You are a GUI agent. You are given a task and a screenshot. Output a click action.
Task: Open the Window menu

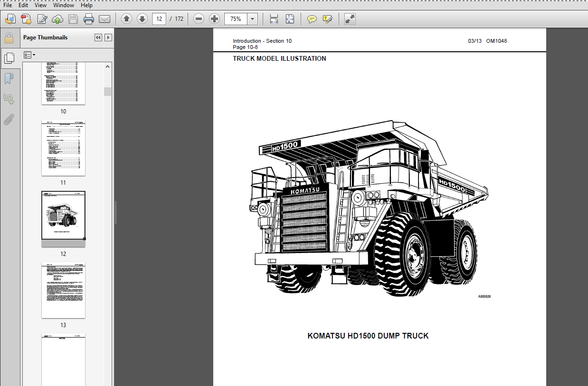click(x=63, y=5)
